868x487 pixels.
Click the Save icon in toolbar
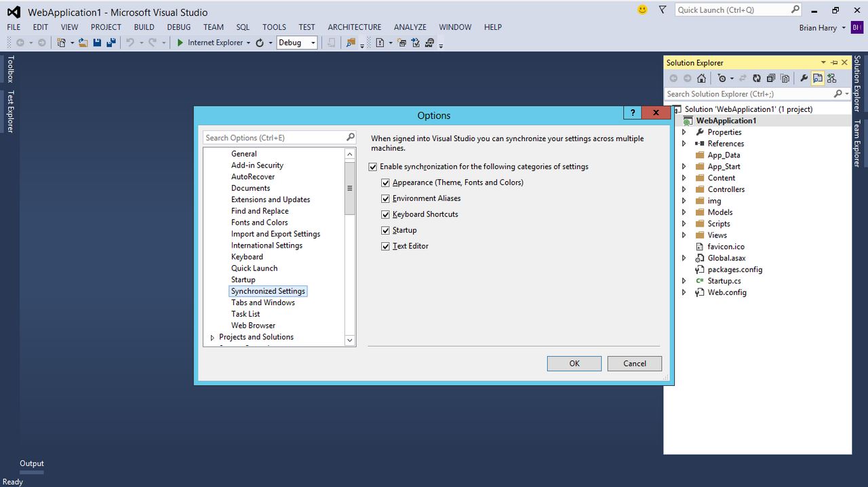point(97,43)
